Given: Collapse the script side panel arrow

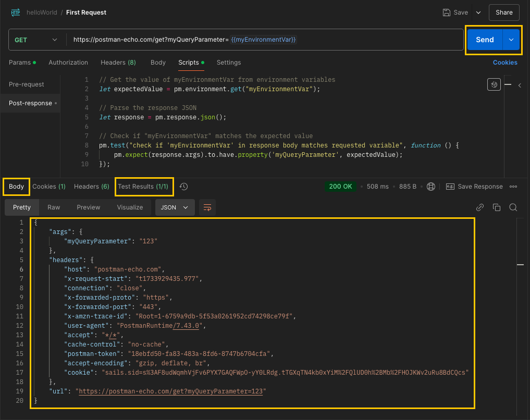Looking at the screenshot, I should coord(520,85).
